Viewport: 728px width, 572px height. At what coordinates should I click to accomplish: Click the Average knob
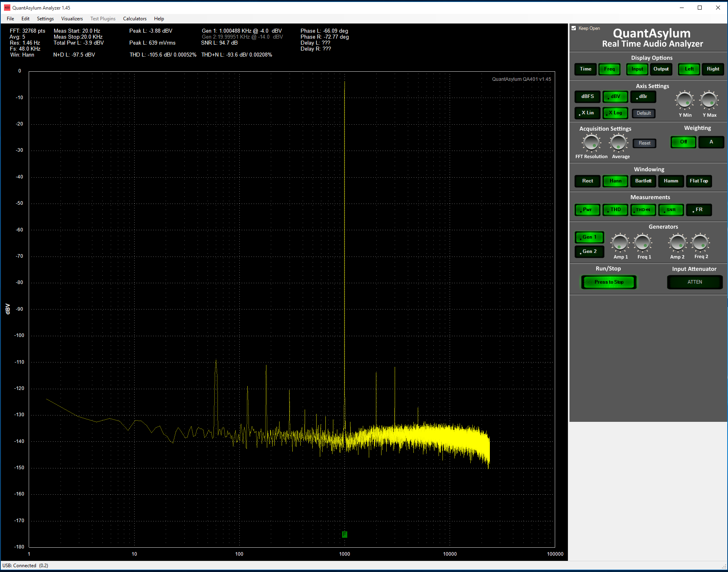coord(618,143)
